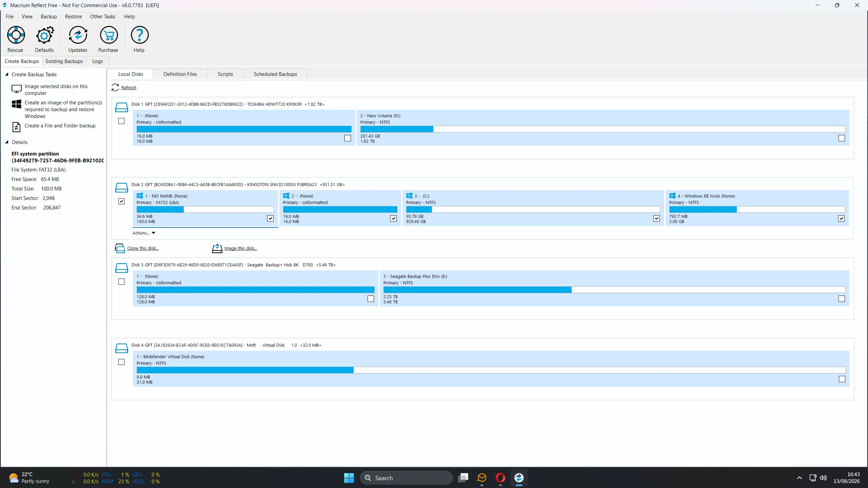Select Image selected disks on this computer
Viewport: 868px width, 488px height.
click(56, 89)
